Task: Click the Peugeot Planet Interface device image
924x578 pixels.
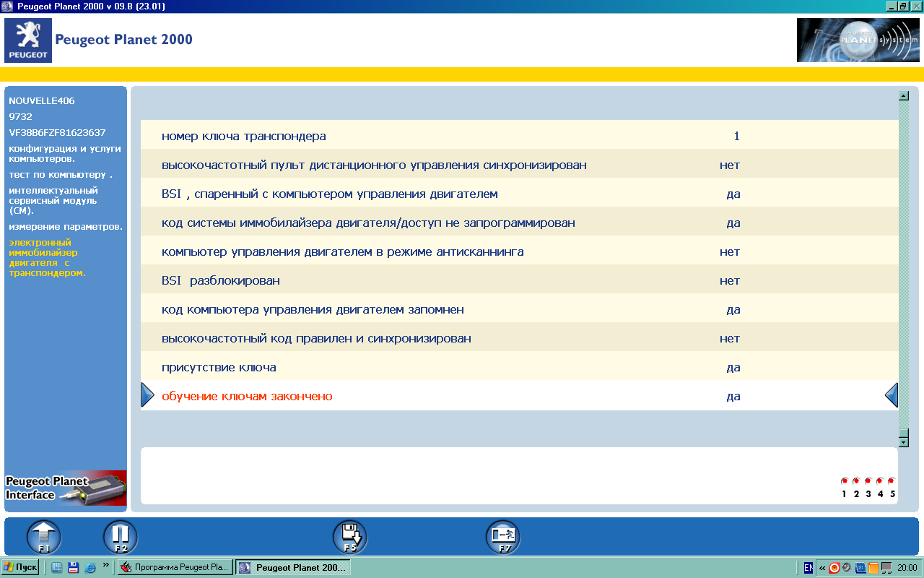Action: 66,488
